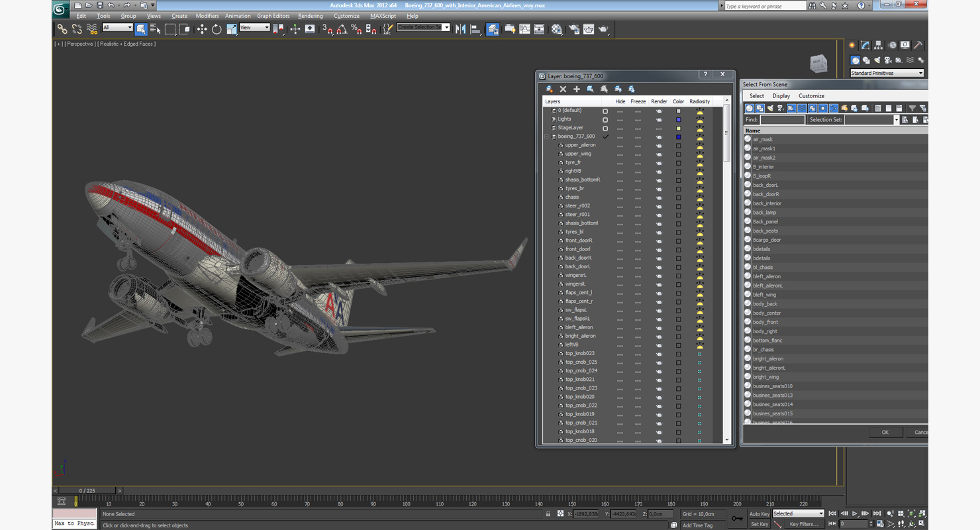Click OK in Select From Scene dialog
This screenshot has width=980, height=530.
click(x=885, y=432)
